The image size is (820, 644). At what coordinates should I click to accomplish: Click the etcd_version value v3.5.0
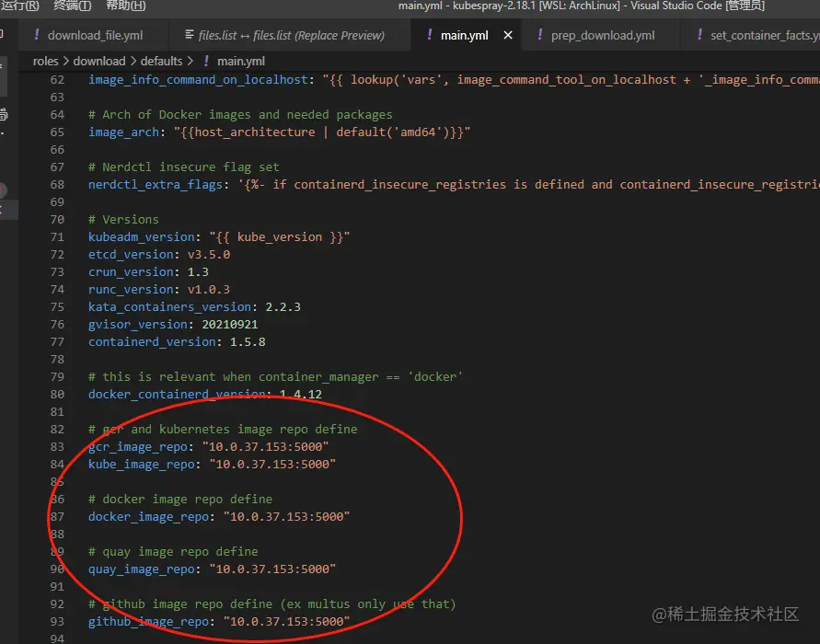(209, 255)
